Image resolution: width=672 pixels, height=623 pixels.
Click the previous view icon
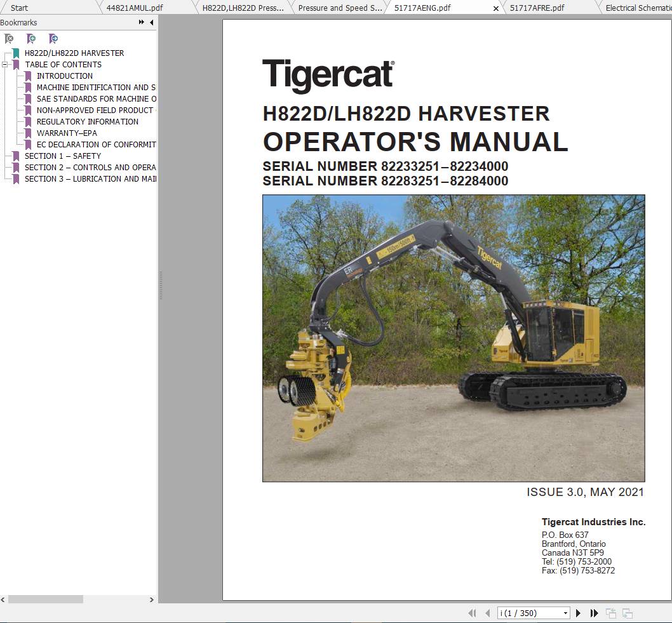[x=612, y=612]
